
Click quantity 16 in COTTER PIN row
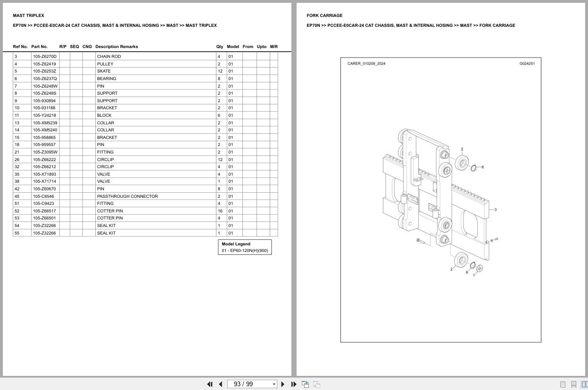point(220,211)
